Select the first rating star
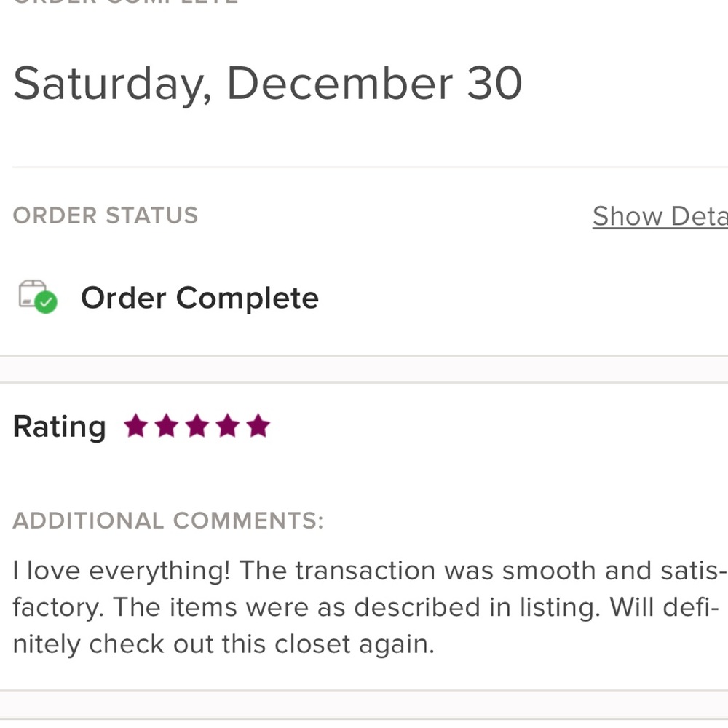Screen dimensions: 728x728 pyautogui.click(x=135, y=426)
